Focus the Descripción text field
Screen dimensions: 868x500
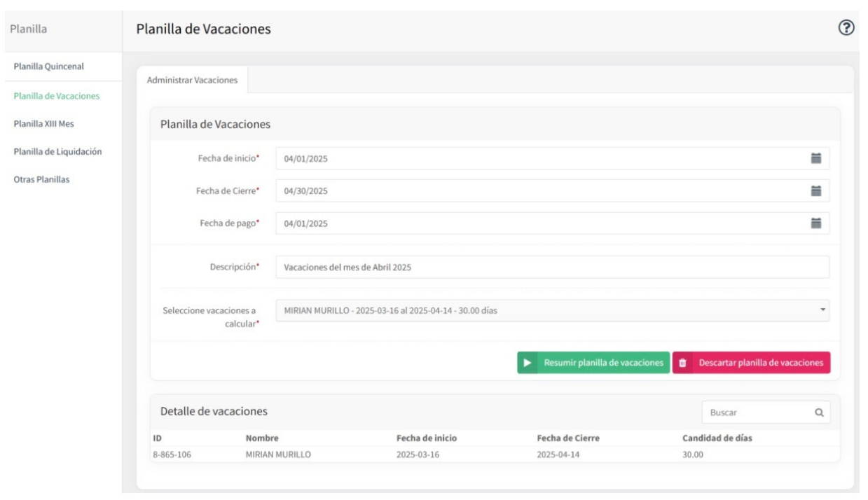pos(552,267)
